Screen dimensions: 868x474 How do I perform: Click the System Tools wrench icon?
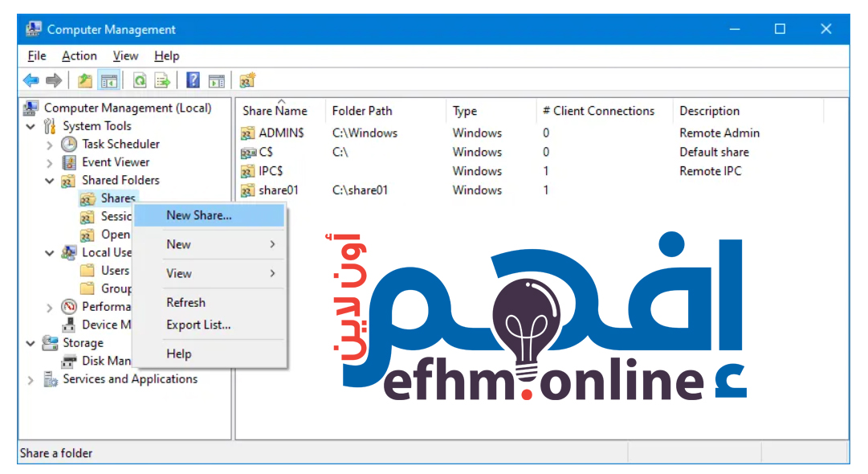tap(50, 126)
